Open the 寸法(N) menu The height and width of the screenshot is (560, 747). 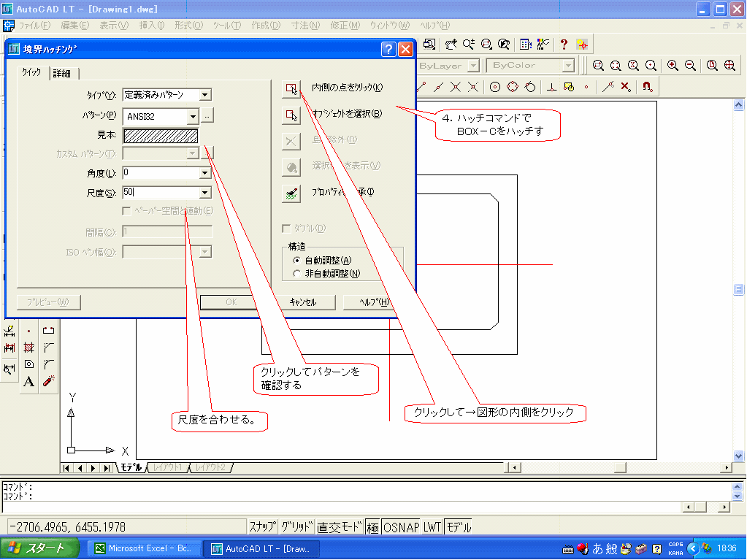click(x=305, y=26)
